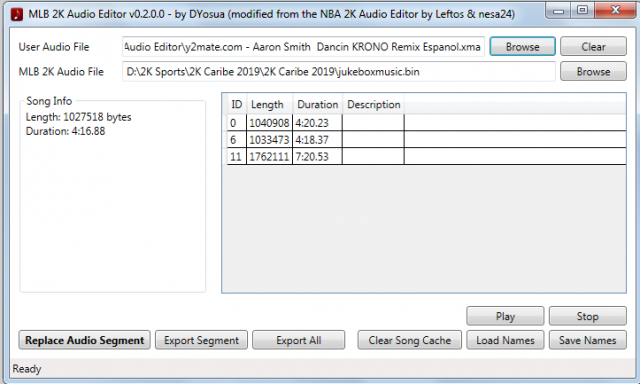Export the selected segment
The height and width of the screenshot is (384, 640).
201,340
